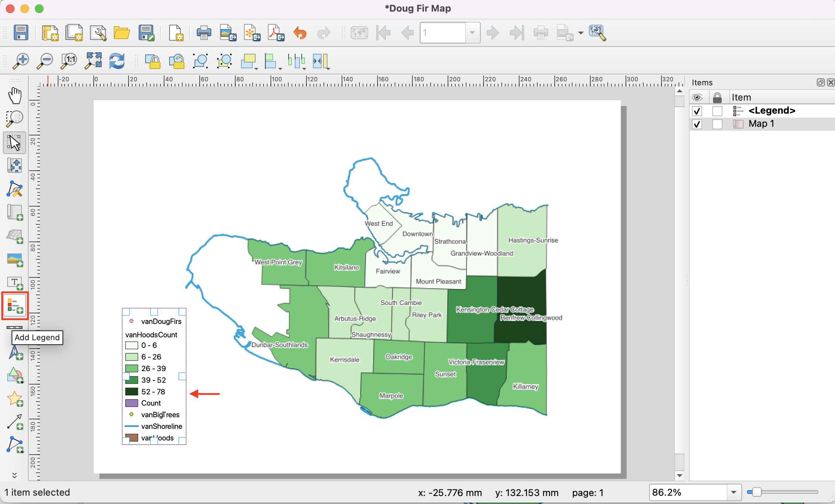The height and width of the screenshot is (504, 835).
Task: Select the Add Legend tool
Action: point(15,305)
